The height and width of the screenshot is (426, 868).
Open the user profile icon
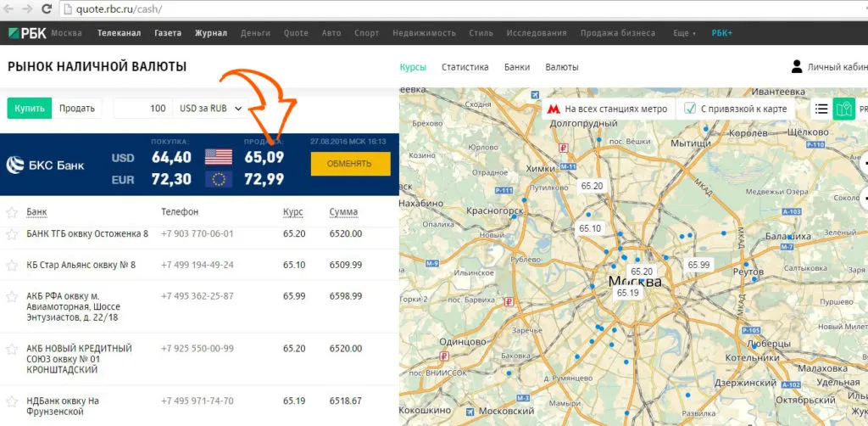797,67
